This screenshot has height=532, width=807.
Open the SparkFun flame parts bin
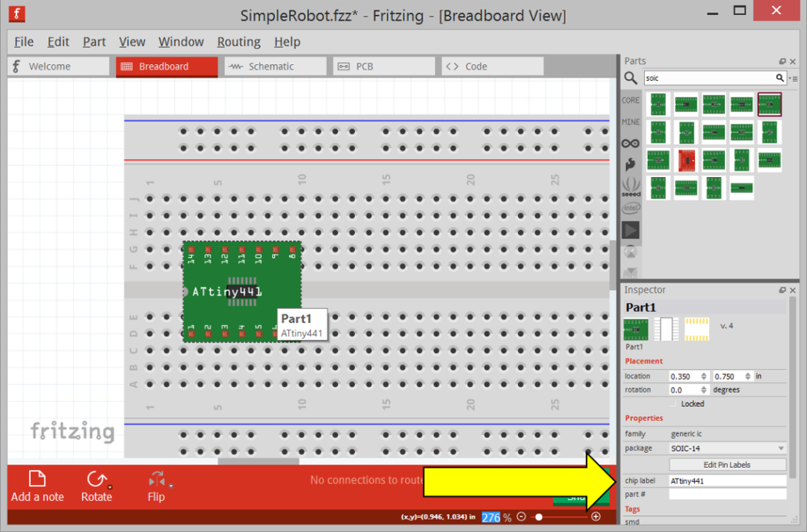point(631,165)
